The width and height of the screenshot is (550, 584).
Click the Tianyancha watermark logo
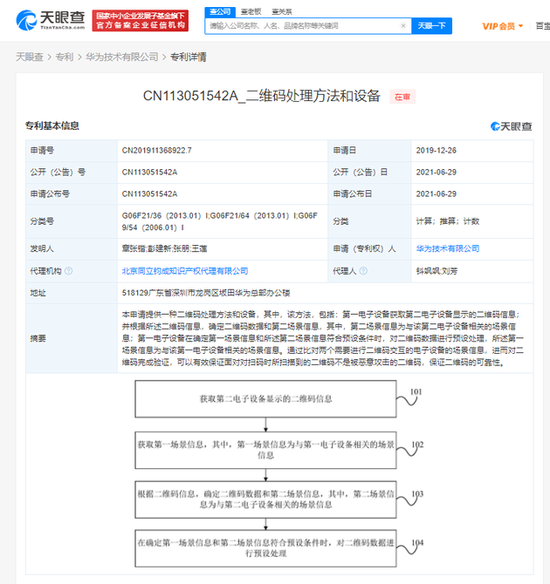(x=511, y=126)
